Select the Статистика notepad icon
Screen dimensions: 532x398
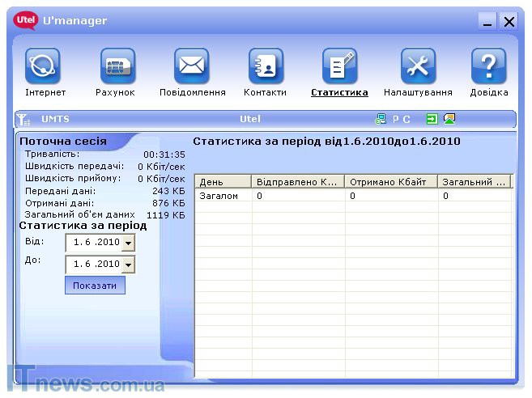click(339, 67)
